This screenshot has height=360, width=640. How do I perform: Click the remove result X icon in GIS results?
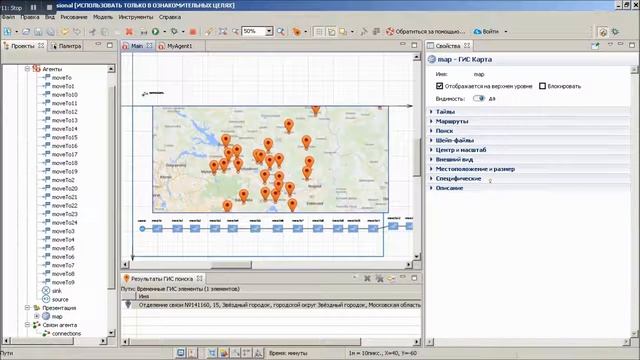[x=367, y=278]
